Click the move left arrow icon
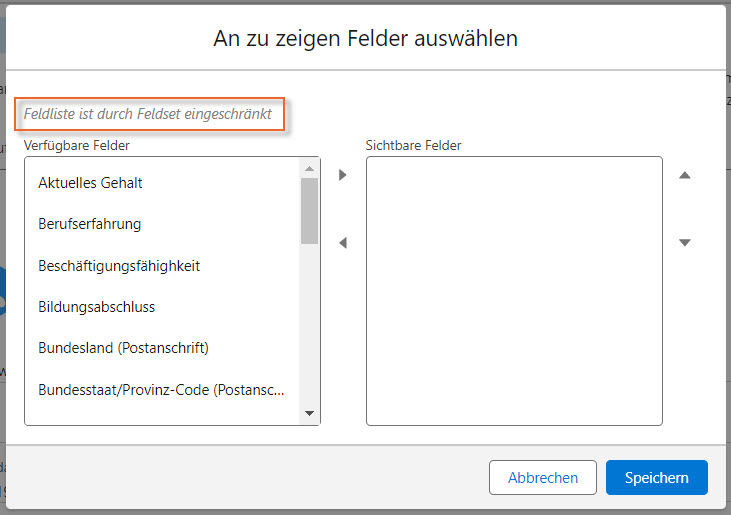 point(343,243)
